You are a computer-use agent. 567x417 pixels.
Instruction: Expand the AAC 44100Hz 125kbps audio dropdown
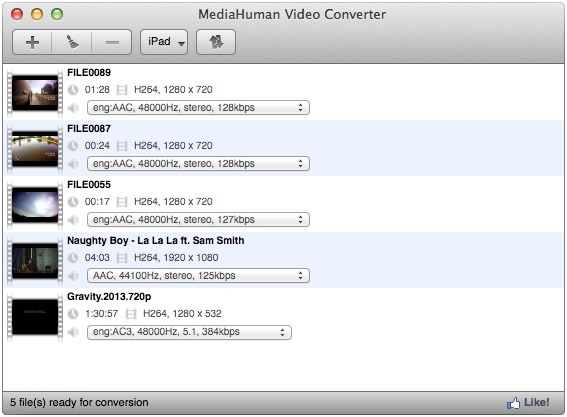[198, 276]
